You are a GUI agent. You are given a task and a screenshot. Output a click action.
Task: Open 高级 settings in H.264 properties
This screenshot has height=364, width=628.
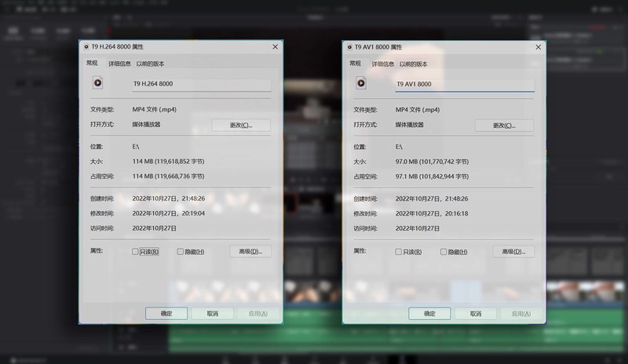(250, 252)
